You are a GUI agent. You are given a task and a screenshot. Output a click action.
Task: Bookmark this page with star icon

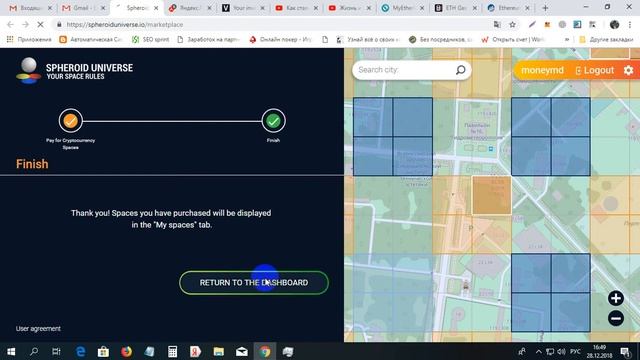coord(512,24)
